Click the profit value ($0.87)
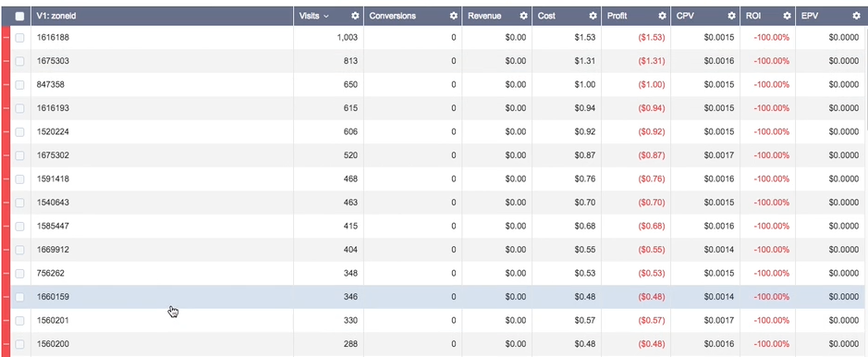Image resolution: width=868 pixels, height=357 pixels. 652,155
